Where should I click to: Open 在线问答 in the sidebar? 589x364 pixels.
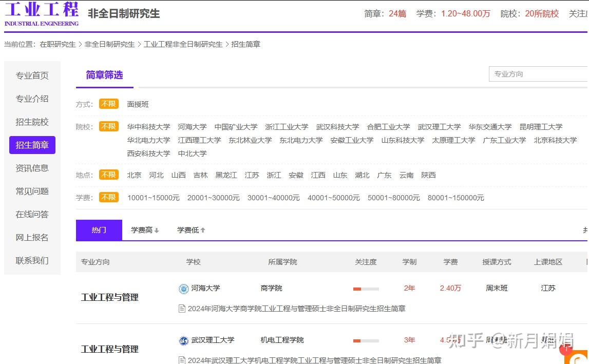coord(32,214)
